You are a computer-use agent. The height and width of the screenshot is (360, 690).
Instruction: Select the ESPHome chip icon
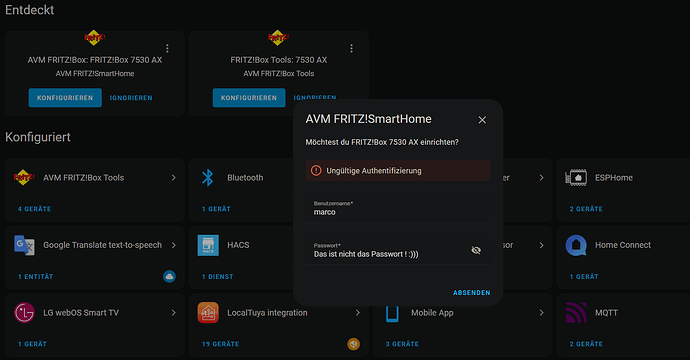pyautogui.click(x=576, y=178)
